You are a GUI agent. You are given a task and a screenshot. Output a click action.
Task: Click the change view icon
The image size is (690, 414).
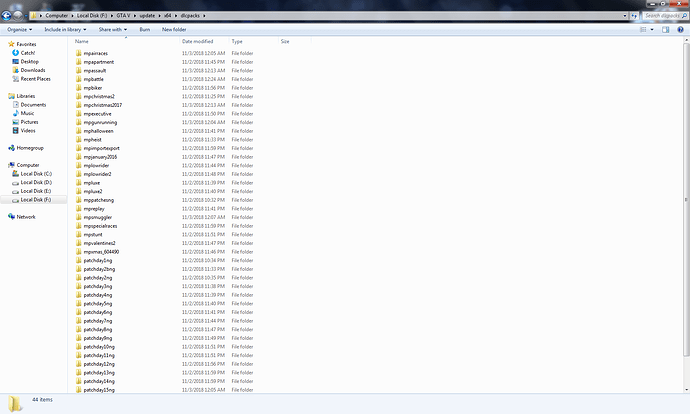click(x=643, y=29)
